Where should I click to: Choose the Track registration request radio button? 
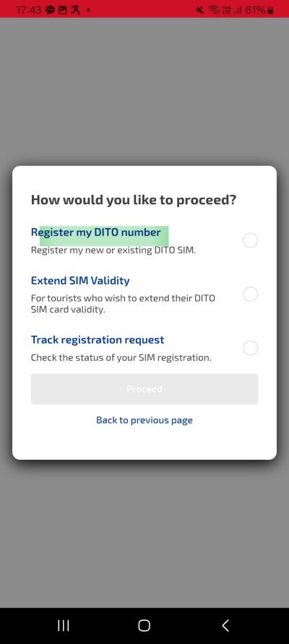251,348
